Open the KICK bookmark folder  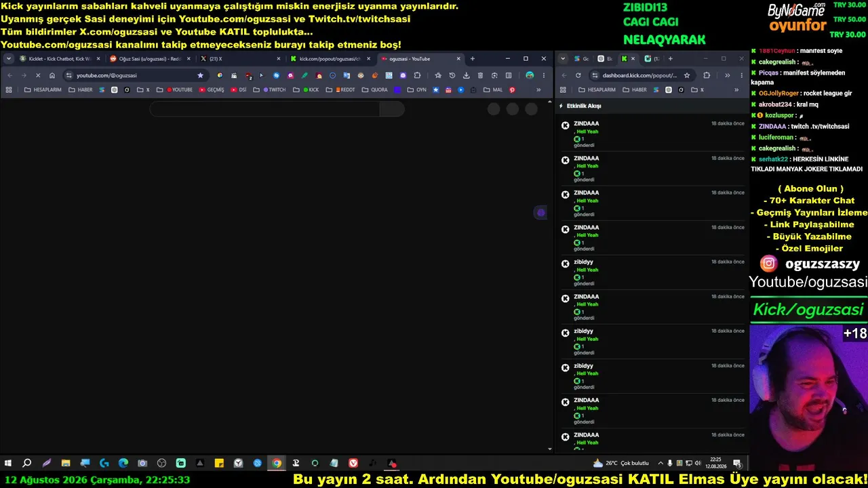[x=306, y=89]
